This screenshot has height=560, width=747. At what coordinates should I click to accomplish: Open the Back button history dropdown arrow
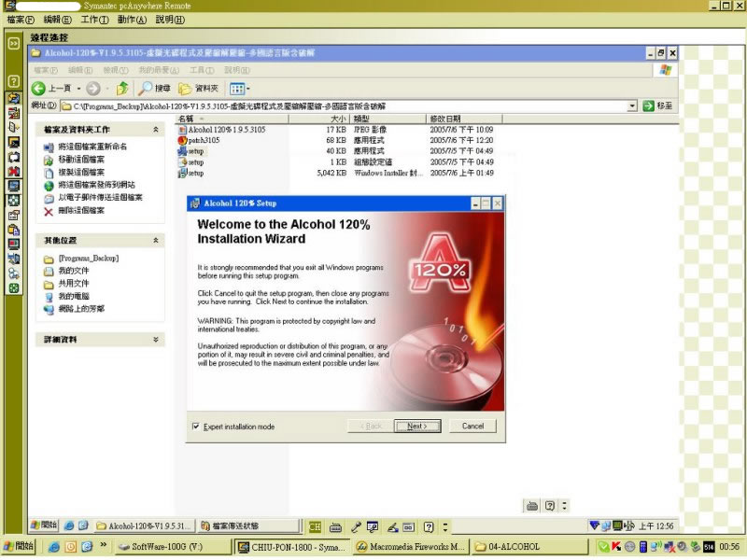pos(78,89)
